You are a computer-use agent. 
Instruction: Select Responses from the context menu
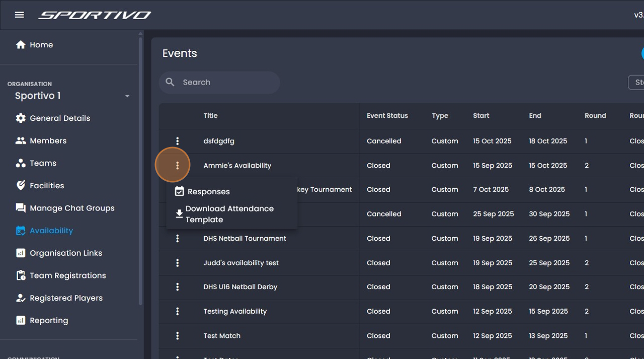pos(208,192)
